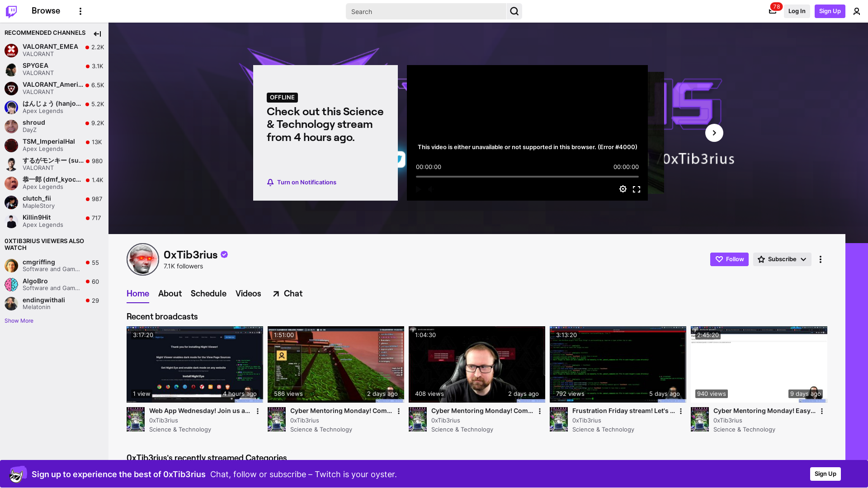Open the notifications inbox with 78 badge
The height and width of the screenshot is (488, 868).
(x=773, y=11)
